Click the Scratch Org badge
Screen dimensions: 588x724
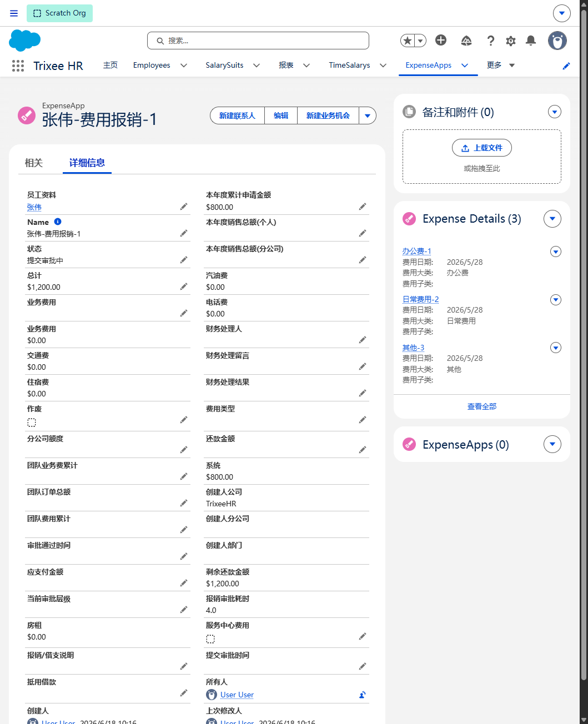60,13
